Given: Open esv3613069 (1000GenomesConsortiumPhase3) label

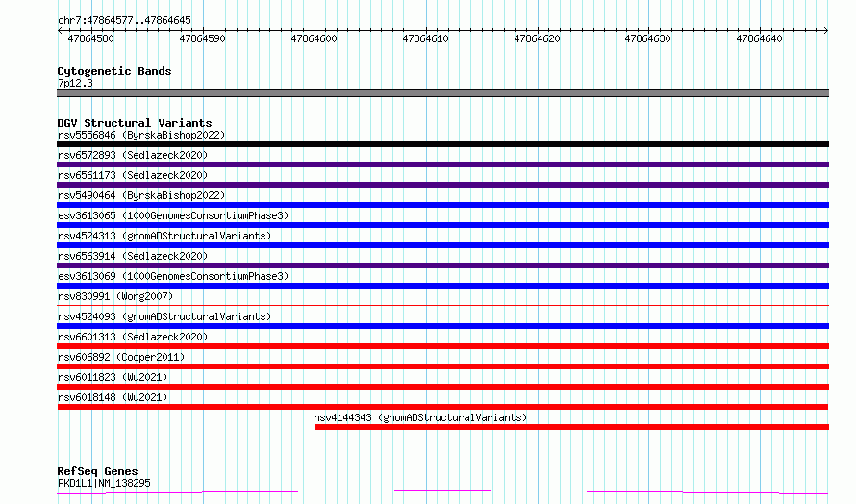Looking at the screenshot, I should 173,276.
